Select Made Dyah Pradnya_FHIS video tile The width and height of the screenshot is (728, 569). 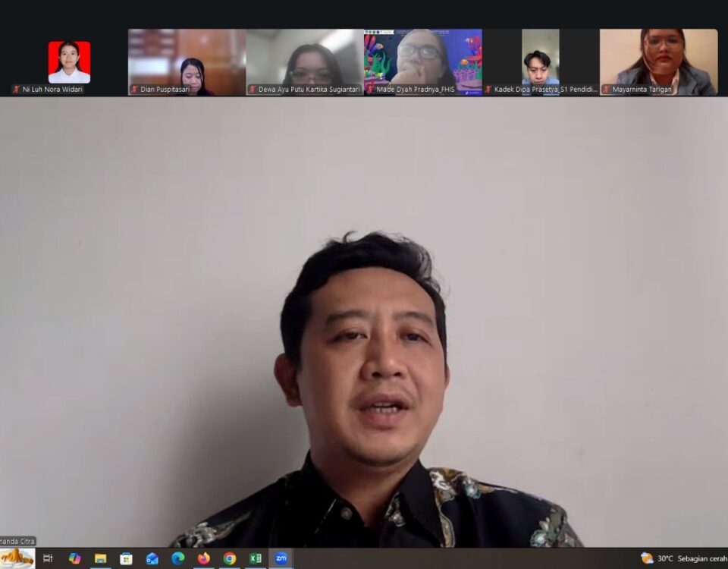click(x=422, y=61)
